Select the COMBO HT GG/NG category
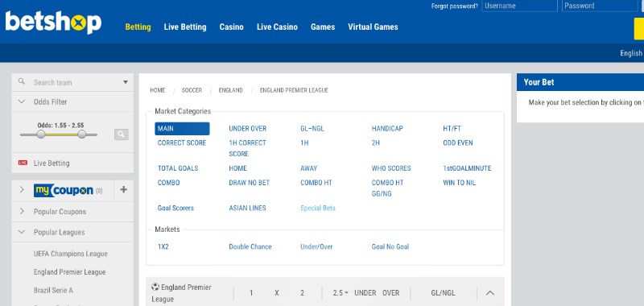Viewport: 644px width, 306px height. click(x=388, y=188)
